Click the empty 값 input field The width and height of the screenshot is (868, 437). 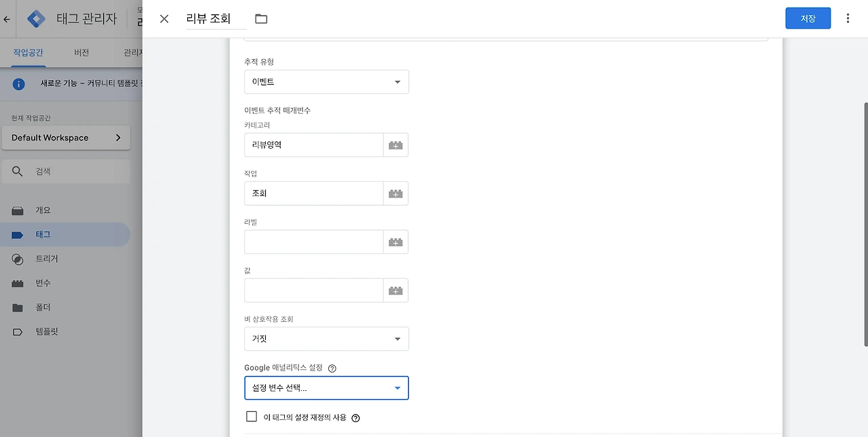pos(314,290)
